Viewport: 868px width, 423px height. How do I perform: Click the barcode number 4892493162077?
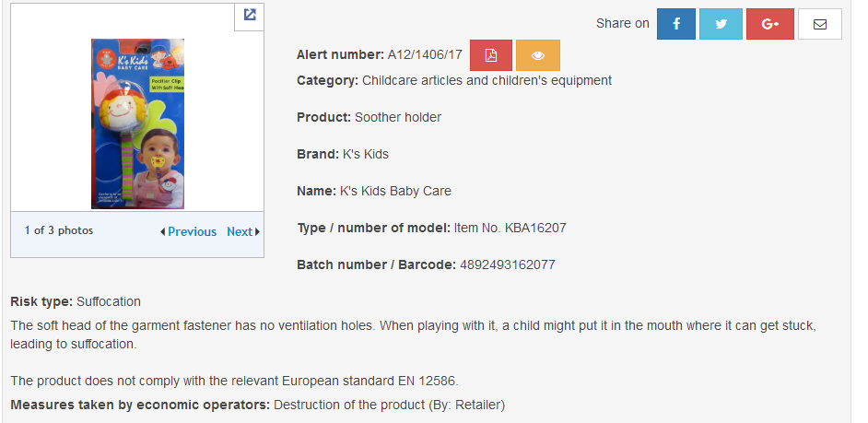[x=507, y=264]
